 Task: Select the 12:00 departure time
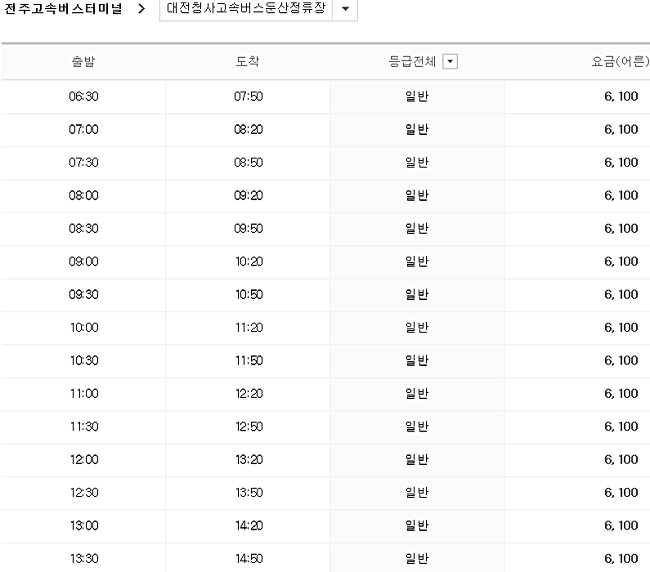84,460
